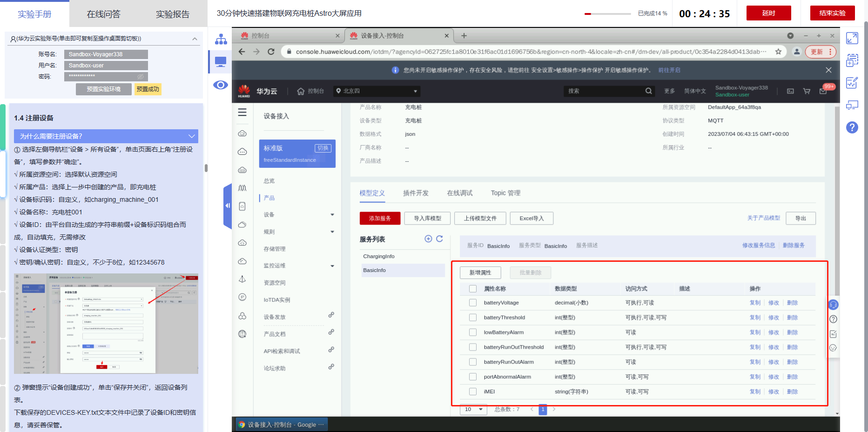Add a service with the plus circle icon
868x432 pixels.
[428, 239]
